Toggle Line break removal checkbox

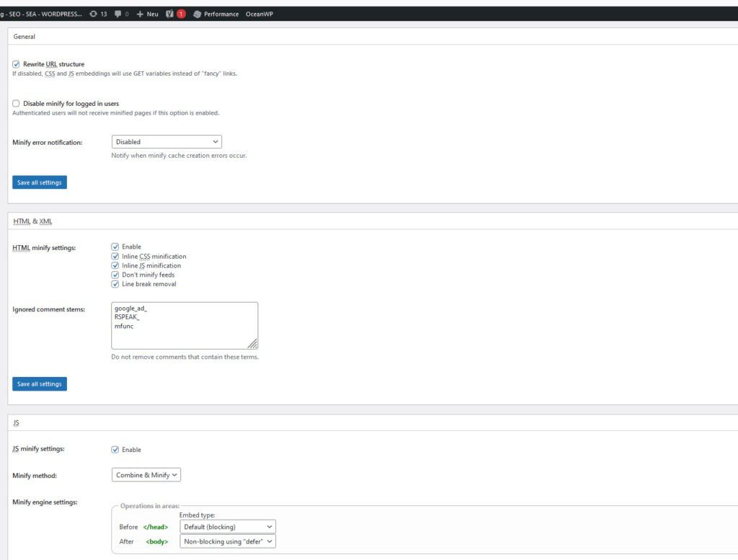click(115, 284)
